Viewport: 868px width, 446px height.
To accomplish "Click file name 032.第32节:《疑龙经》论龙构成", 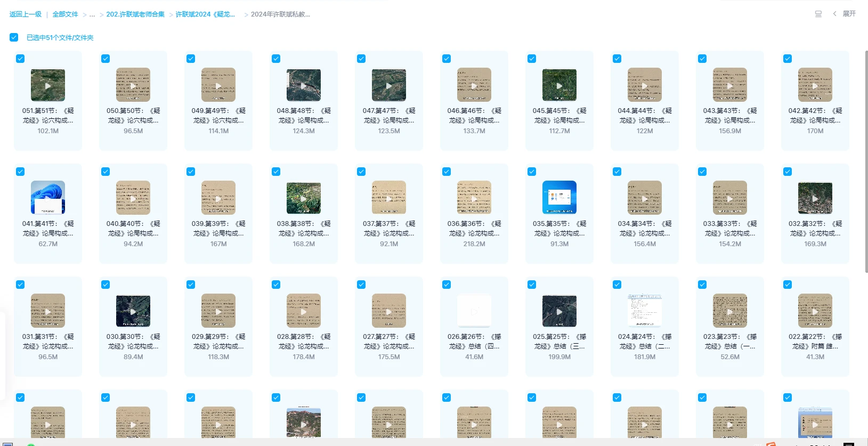I will pyautogui.click(x=815, y=229).
